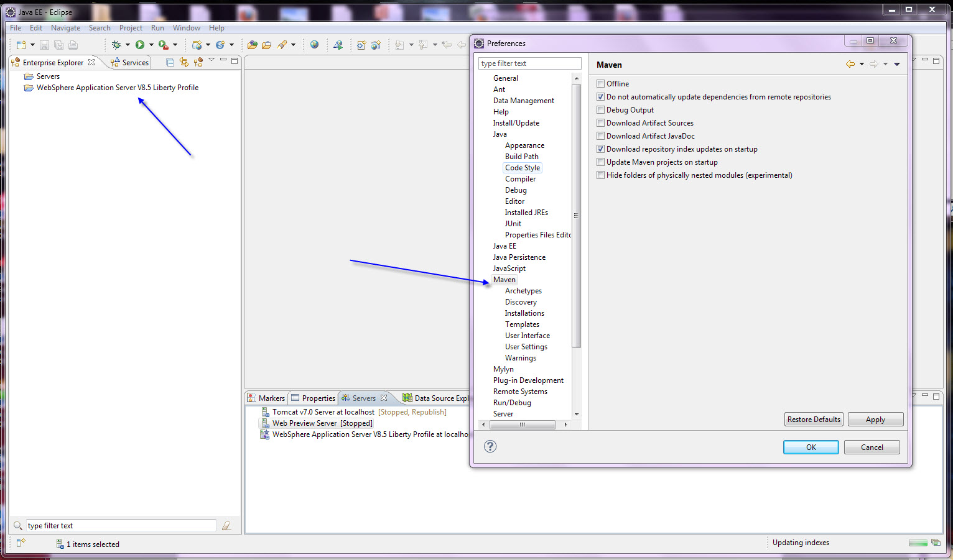The width and height of the screenshot is (953, 560).
Task: Uncheck Download repository index updates on startup
Action: click(600, 149)
